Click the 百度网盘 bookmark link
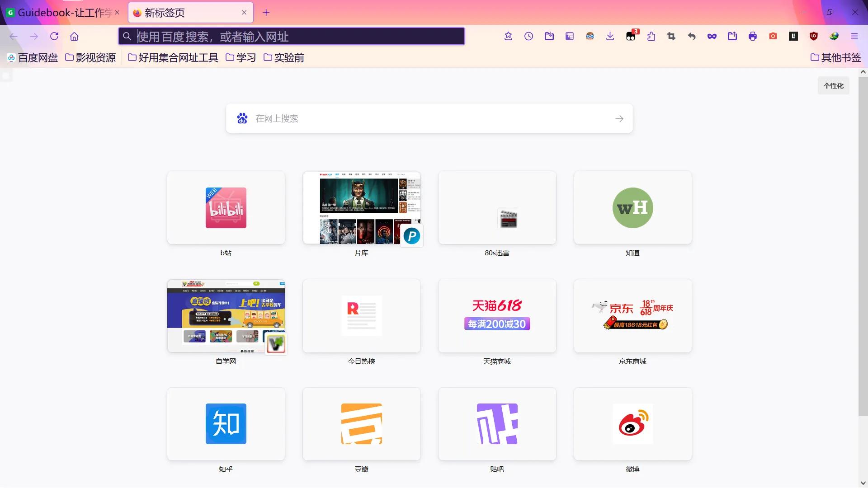Screen dimensions: 868x488 pyautogui.click(x=32, y=57)
